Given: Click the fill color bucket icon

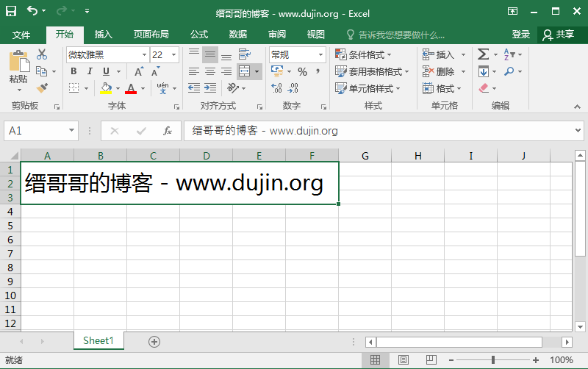Looking at the screenshot, I should (106, 88).
